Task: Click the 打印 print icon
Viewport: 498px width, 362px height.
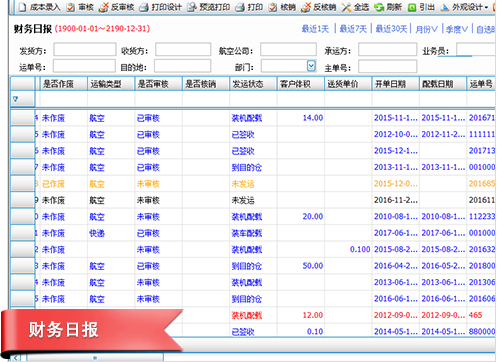Action: [240, 7]
